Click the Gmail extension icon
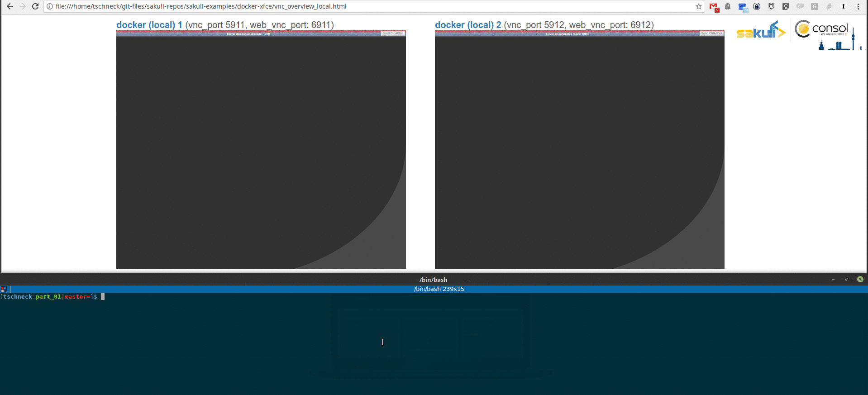This screenshot has height=395, width=868. tap(714, 7)
